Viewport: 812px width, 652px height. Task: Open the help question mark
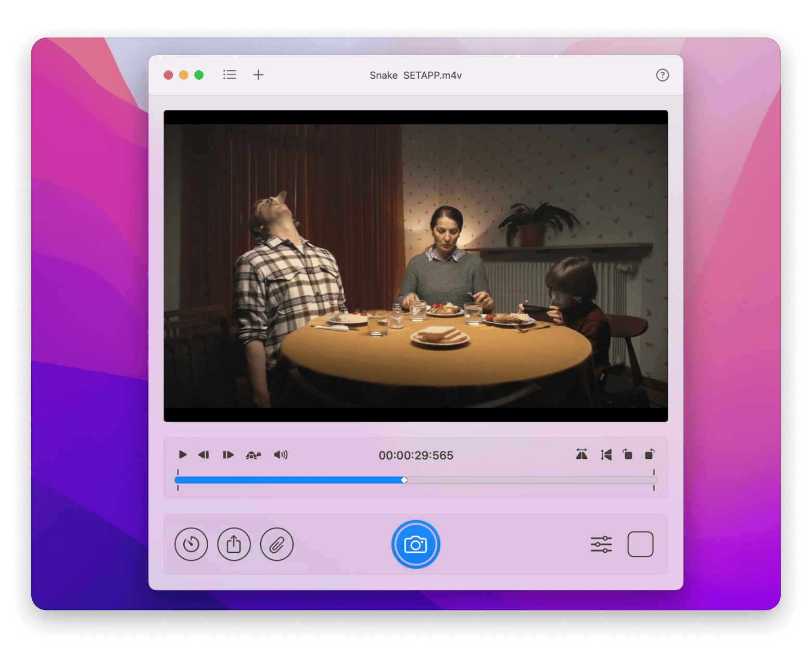(662, 75)
